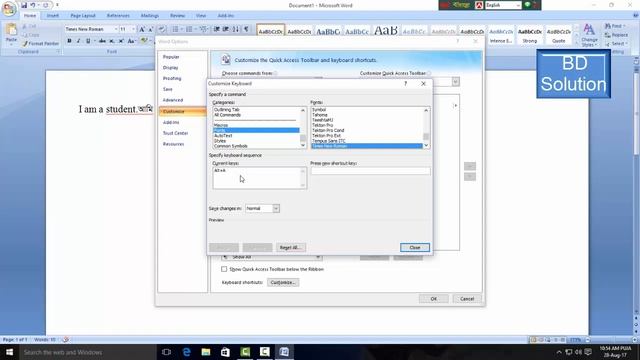Click the Sort icon in Paragraph group
The height and width of the screenshot is (360, 640).
(236, 29)
